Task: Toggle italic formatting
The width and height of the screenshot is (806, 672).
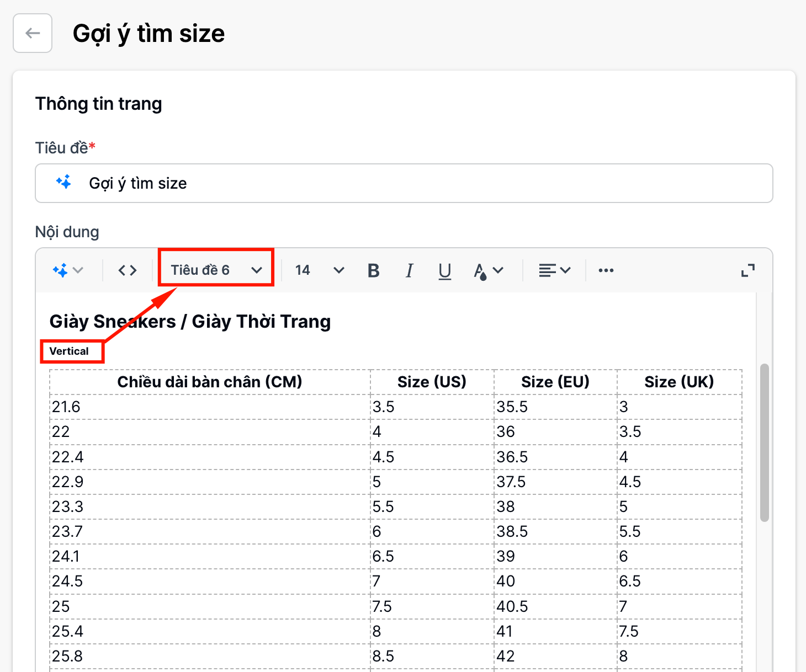Action: point(409,270)
